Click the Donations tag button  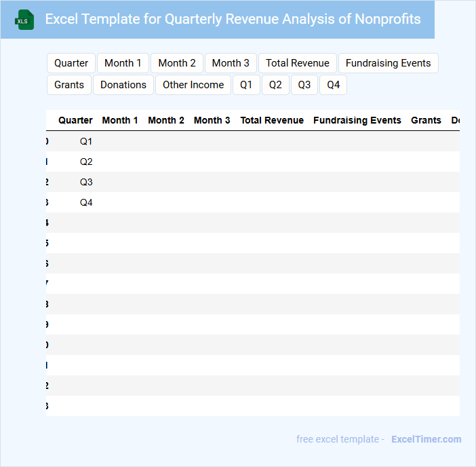point(123,85)
